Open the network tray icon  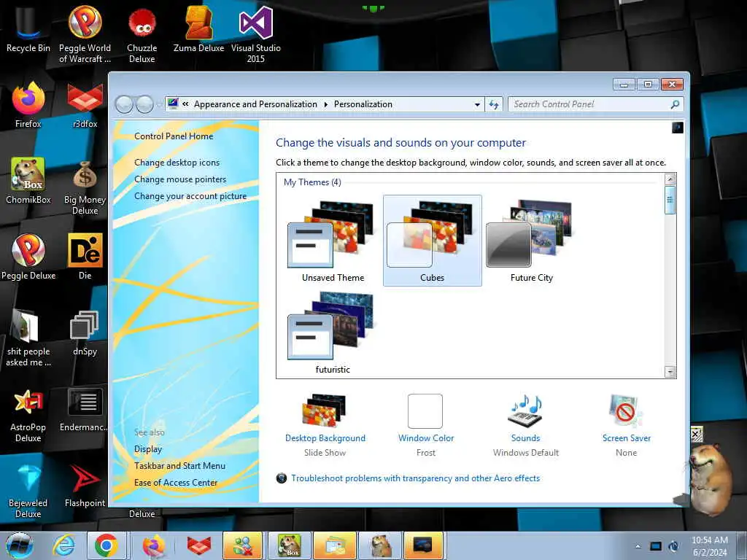656,546
